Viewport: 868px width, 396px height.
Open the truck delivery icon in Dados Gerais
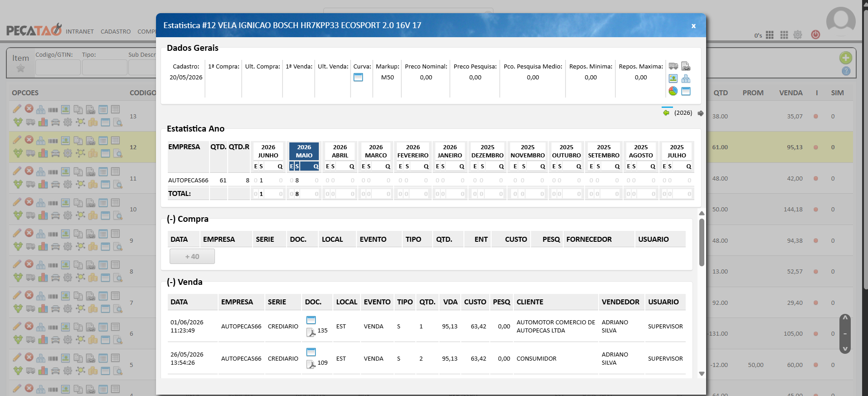point(673,66)
